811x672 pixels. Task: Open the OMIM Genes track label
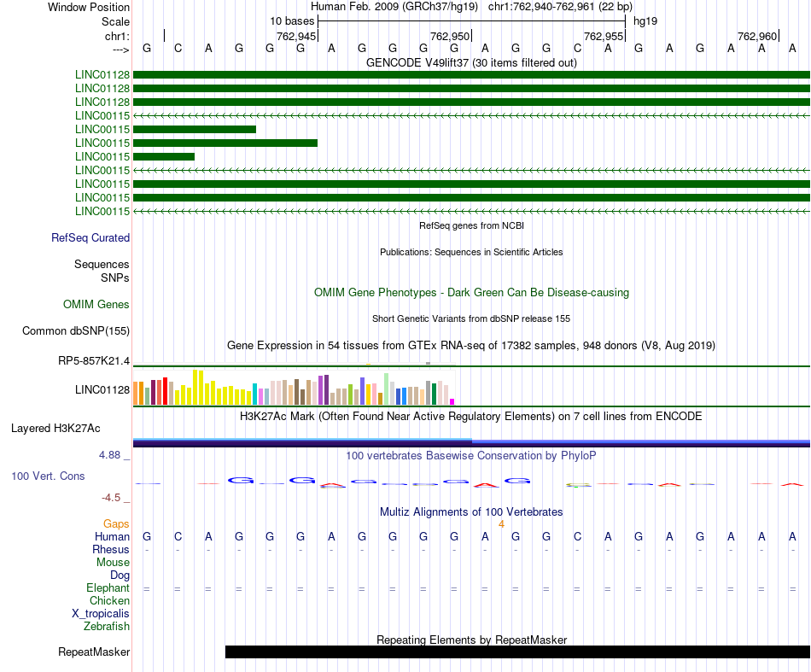96,304
